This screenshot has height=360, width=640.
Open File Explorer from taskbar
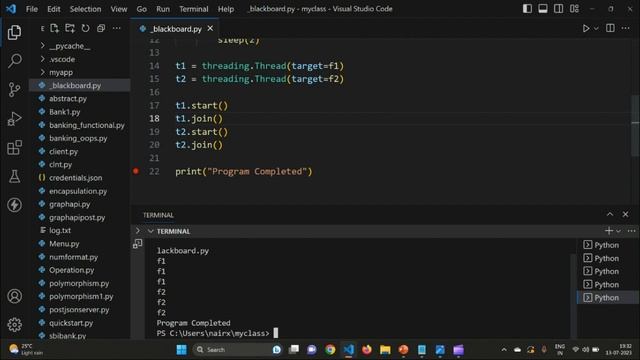[x=385, y=350]
